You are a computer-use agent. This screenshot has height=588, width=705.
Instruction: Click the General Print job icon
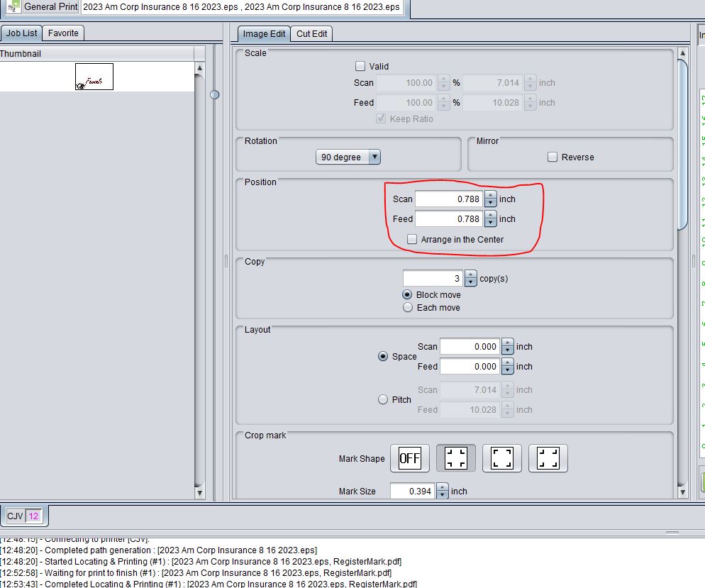click(x=14, y=6)
